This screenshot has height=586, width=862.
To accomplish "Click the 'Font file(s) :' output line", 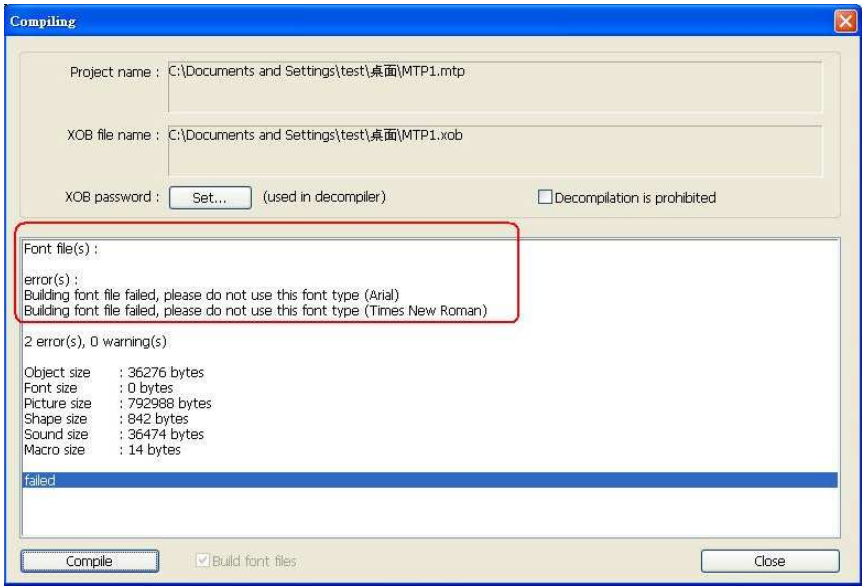I will [61, 249].
